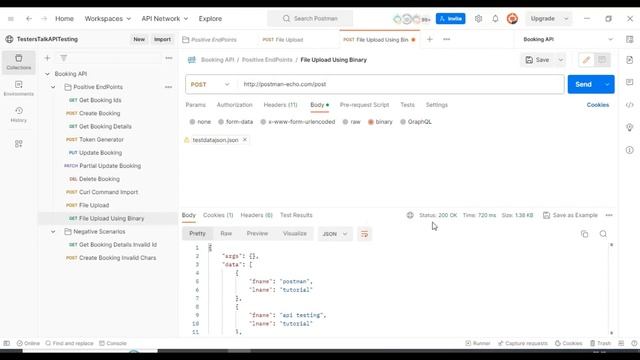Viewport: 640px width, 360px height.
Task: Open the Booking API environment selector
Action: [567, 40]
